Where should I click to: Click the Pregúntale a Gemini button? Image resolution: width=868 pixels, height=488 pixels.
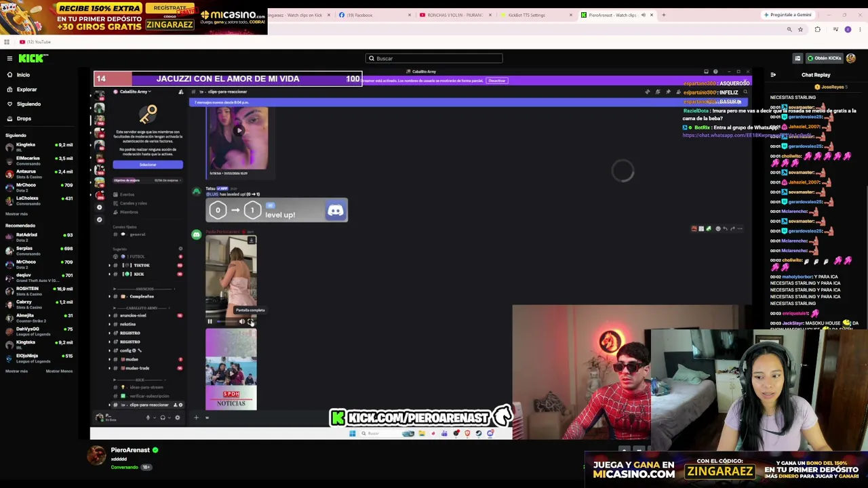(x=787, y=15)
